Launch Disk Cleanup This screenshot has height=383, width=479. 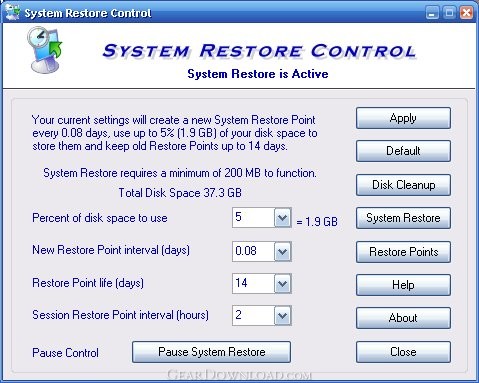pyautogui.click(x=403, y=185)
